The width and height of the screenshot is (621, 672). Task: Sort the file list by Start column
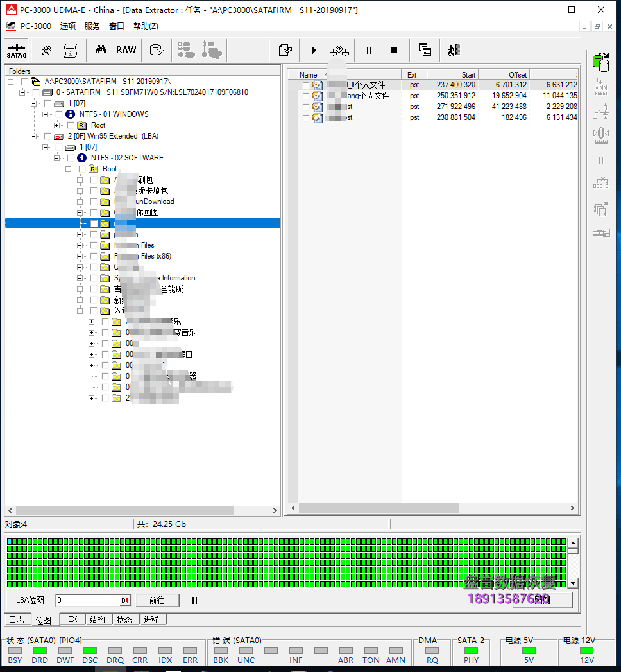tap(452, 75)
